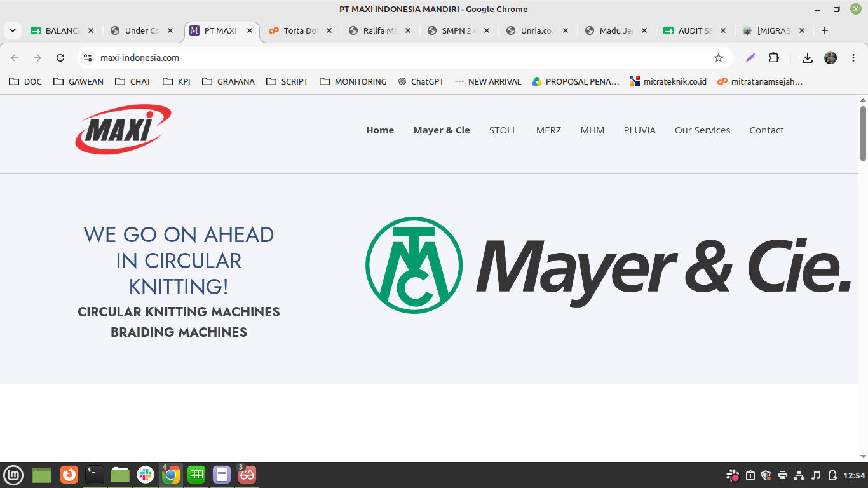
Task: Switch to the Ralifa Ma tab
Action: click(x=379, y=30)
